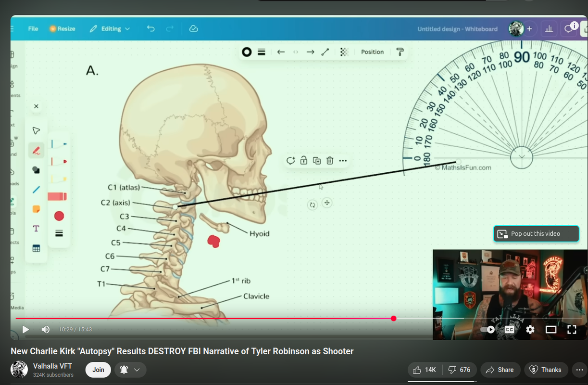This screenshot has height=385, width=588.
Task: Open Valhalla VFT channel avatar
Action: 19,370
